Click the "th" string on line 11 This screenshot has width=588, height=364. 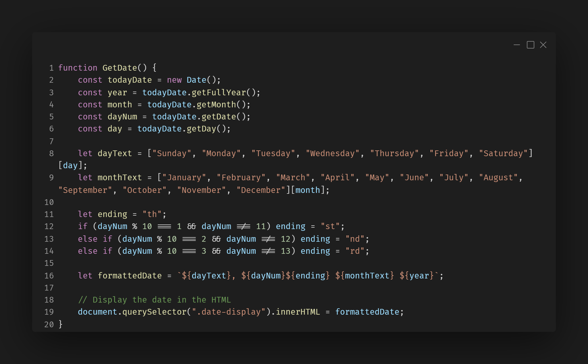152,214
